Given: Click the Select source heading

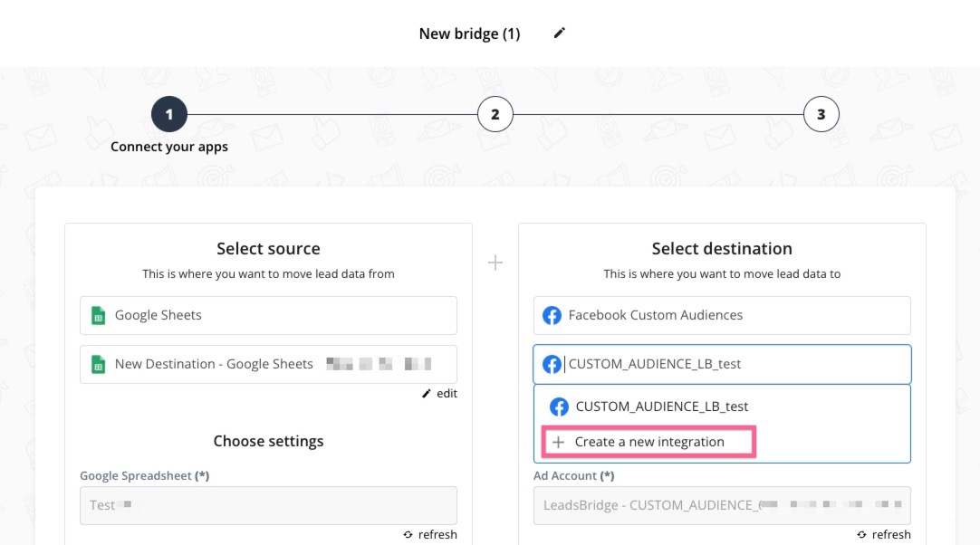Looking at the screenshot, I should click(x=268, y=249).
